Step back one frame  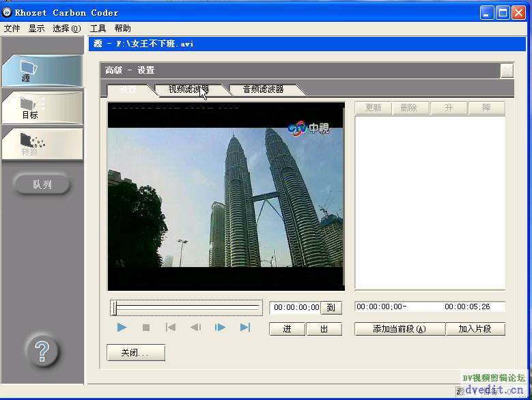coord(195,328)
